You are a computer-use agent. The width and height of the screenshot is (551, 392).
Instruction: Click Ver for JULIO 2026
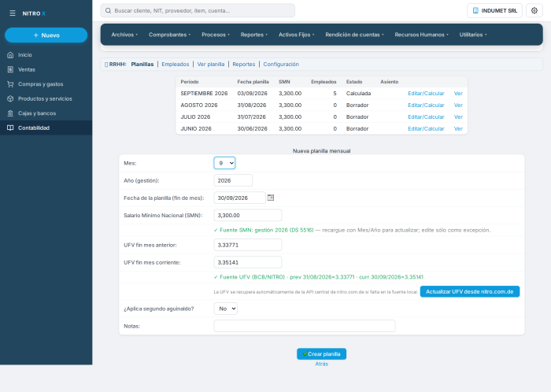point(458,117)
